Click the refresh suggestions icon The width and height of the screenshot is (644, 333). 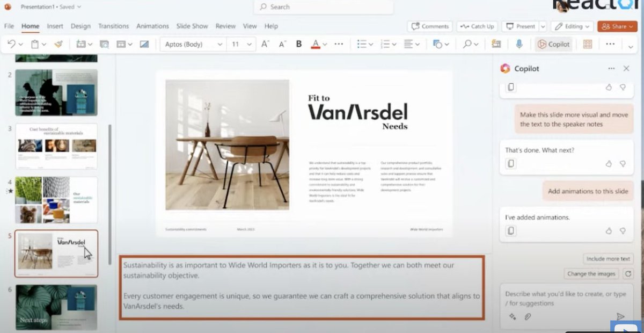point(627,274)
